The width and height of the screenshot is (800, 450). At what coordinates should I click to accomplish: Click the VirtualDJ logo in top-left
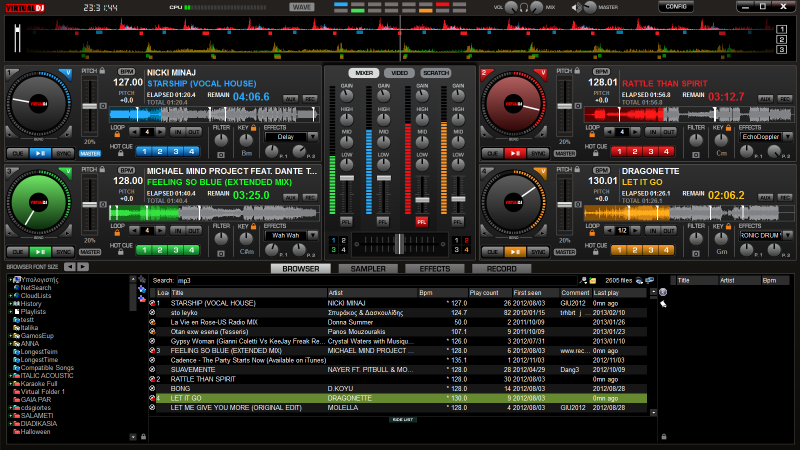point(25,8)
